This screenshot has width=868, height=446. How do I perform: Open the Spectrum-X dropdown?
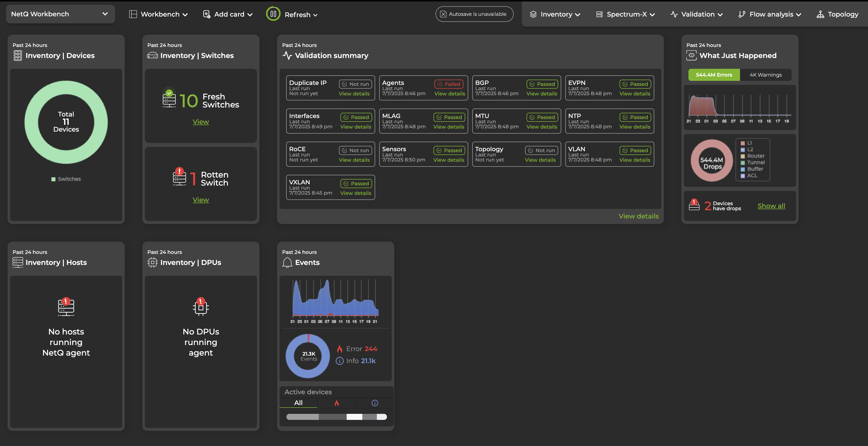click(626, 14)
